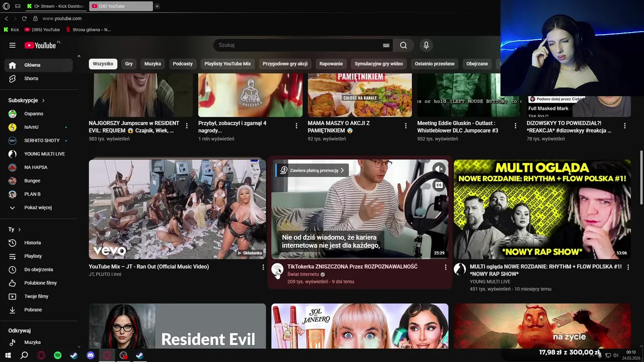Viewport: 644px width, 362px height.
Task: Select the Gry filter chip
Action: coord(129,64)
